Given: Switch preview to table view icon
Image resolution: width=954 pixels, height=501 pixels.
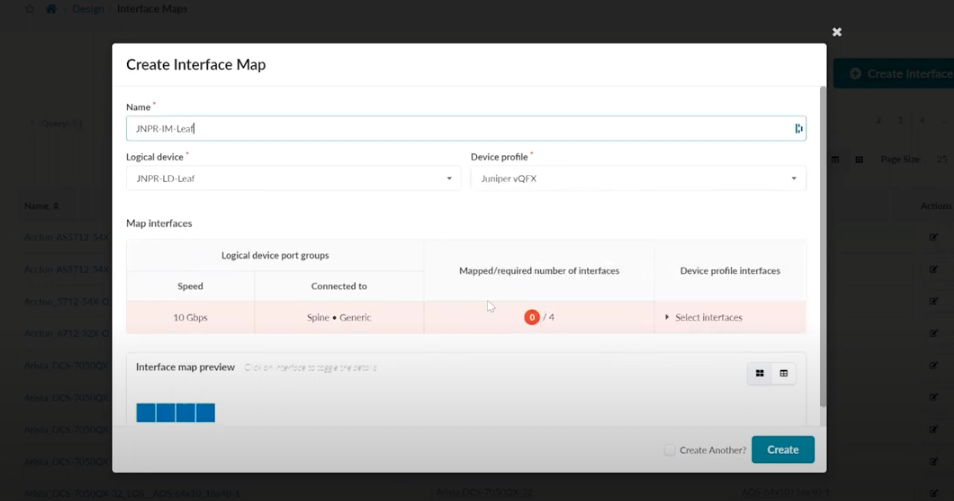Looking at the screenshot, I should 784,374.
